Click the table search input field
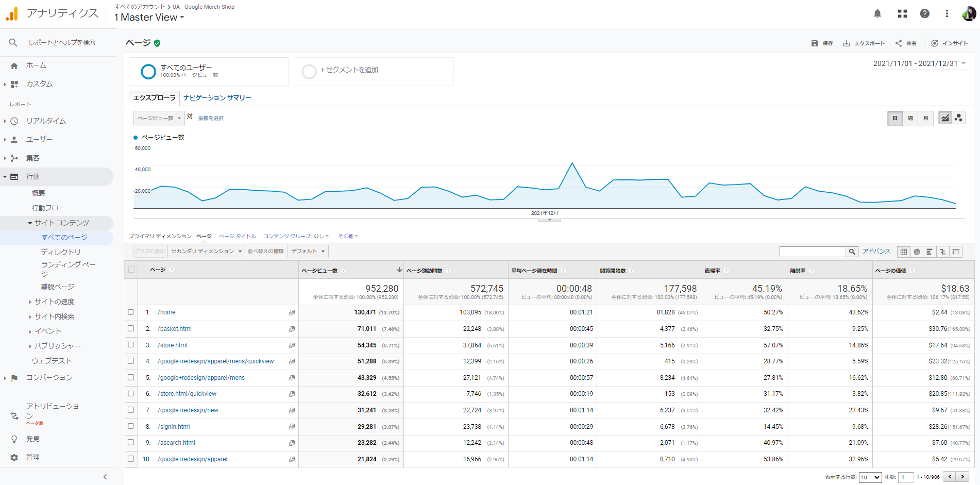 coord(812,252)
